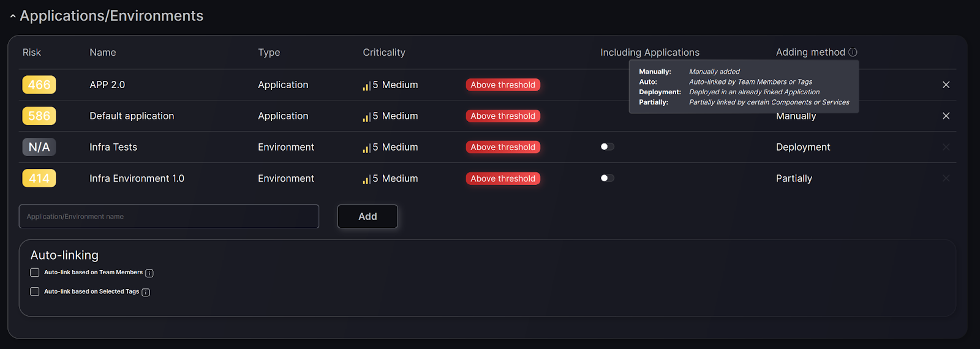The image size is (980, 349).
Task: Click info icon next to Team Members auto-link
Action: coord(149,273)
